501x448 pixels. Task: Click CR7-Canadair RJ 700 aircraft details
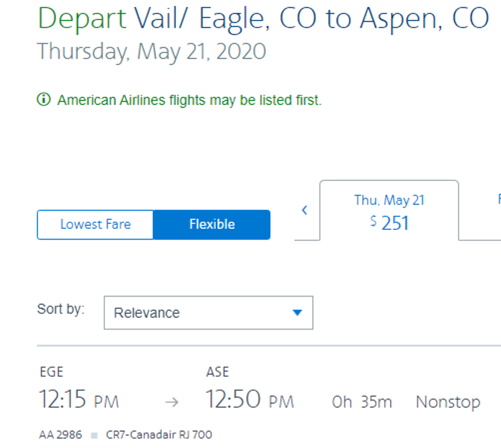click(x=159, y=435)
